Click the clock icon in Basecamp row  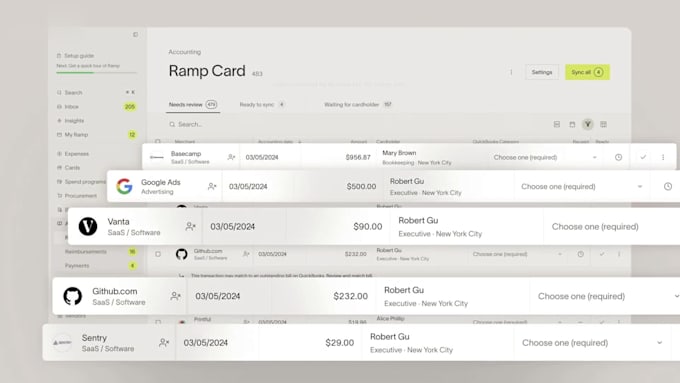[x=618, y=157]
